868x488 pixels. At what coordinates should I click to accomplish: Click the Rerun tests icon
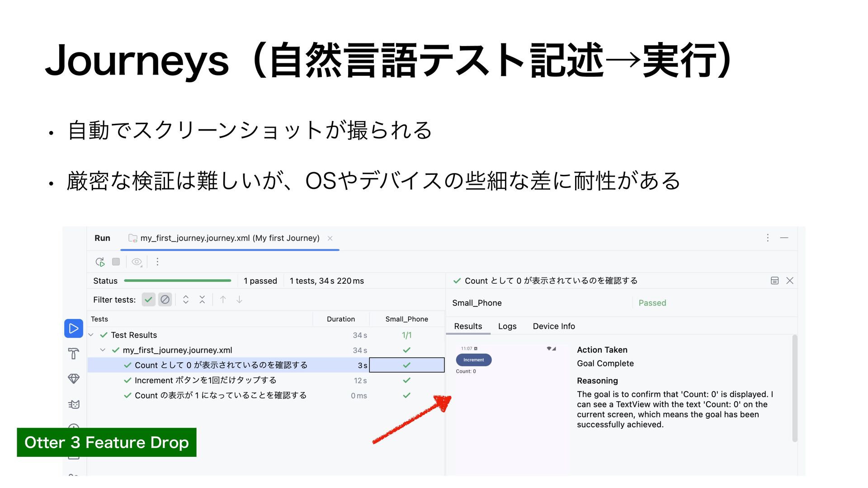point(100,262)
